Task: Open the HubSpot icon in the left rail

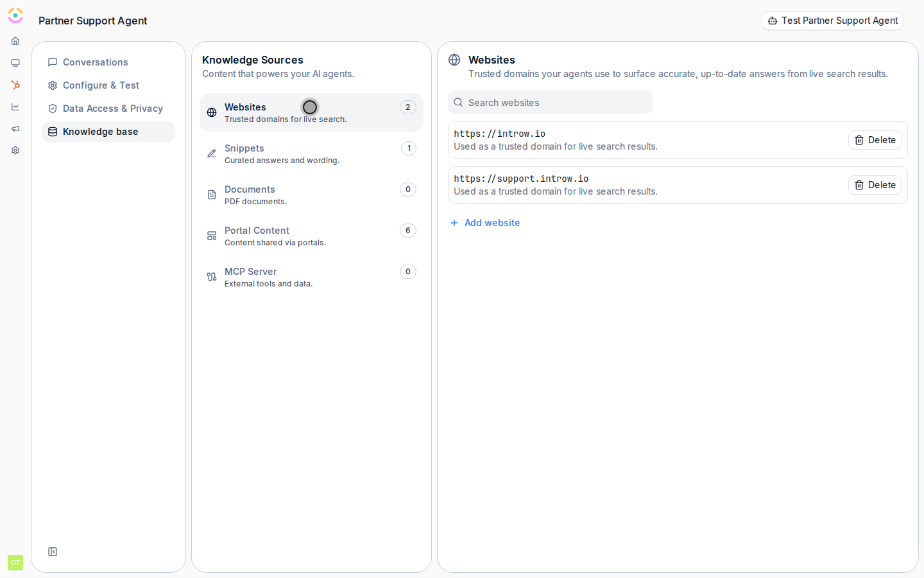Action: [15, 85]
